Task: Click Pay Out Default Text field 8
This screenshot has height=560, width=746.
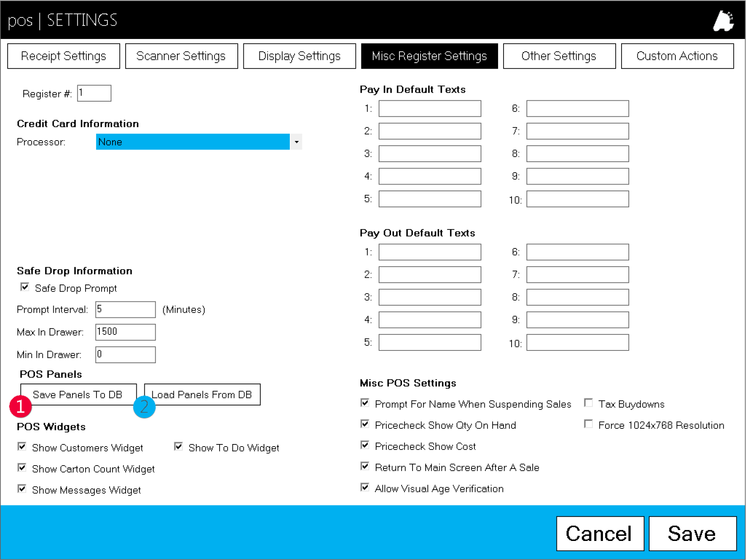Action: click(578, 297)
